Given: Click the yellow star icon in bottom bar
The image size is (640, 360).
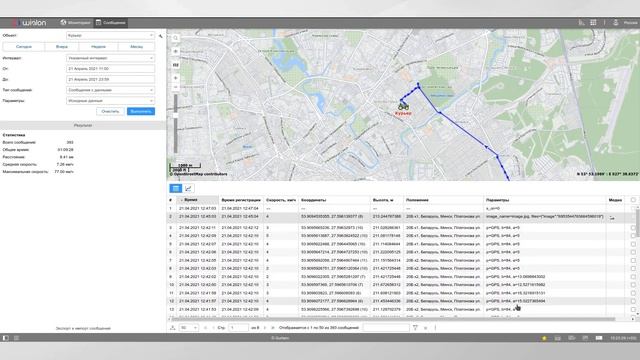Looking at the screenshot, I should (544, 338).
